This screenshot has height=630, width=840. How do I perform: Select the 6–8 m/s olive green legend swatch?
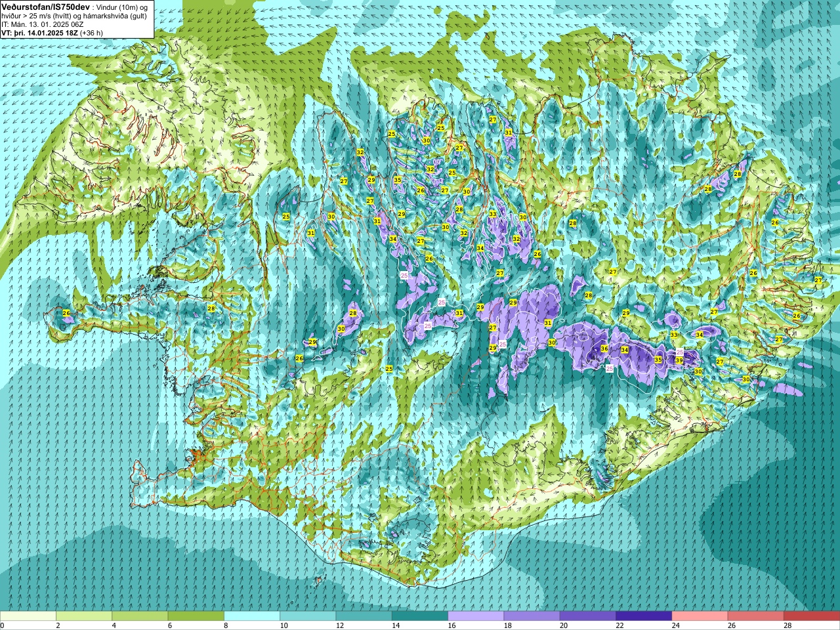click(x=196, y=616)
